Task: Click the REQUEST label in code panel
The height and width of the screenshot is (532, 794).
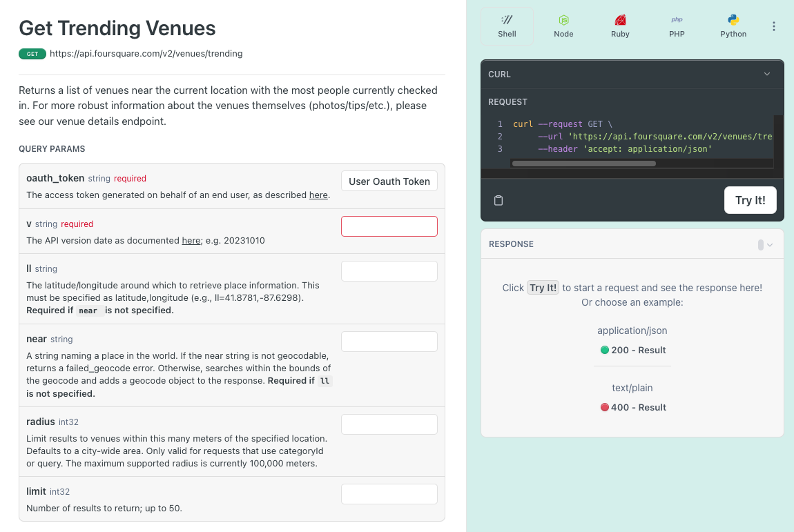Action: coord(507,101)
